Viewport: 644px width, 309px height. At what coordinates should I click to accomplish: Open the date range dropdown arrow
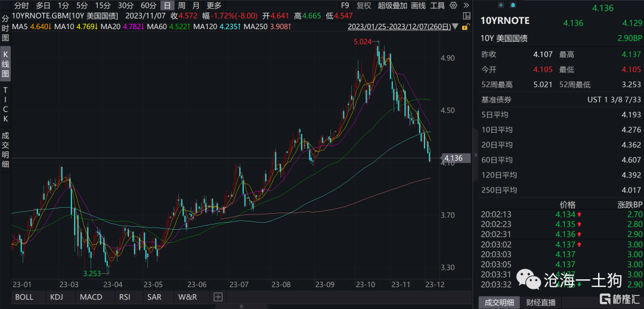456,27
